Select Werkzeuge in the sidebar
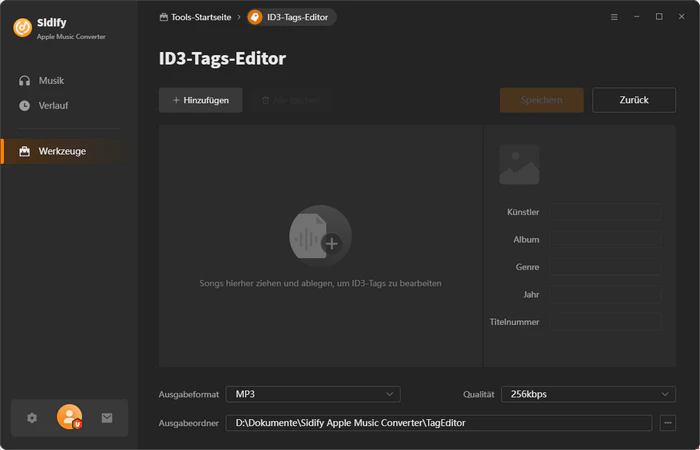700x450 pixels. [x=62, y=151]
